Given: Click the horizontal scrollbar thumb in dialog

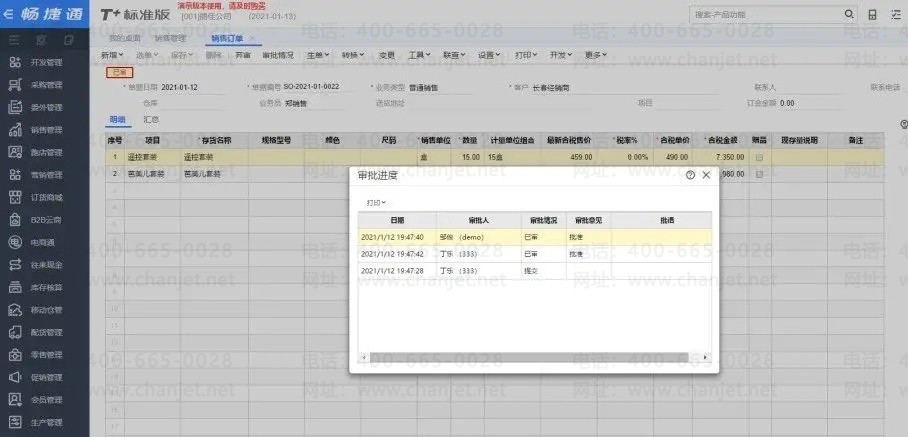Looking at the screenshot, I should 529,357.
